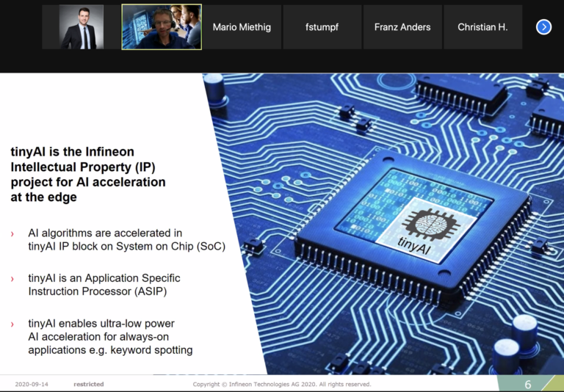Click the blue next participants arrow
This screenshot has height=392, width=564.
[543, 27]
